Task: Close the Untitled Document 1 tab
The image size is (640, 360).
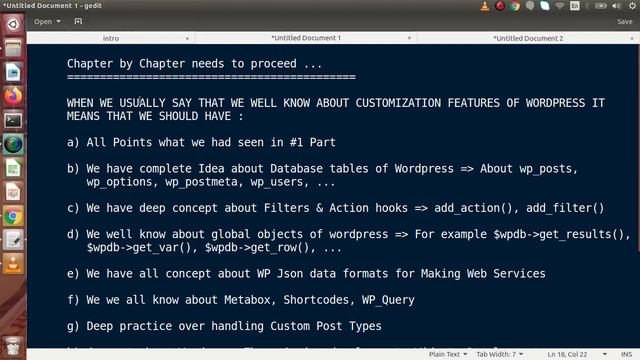Action: [409, 38]
